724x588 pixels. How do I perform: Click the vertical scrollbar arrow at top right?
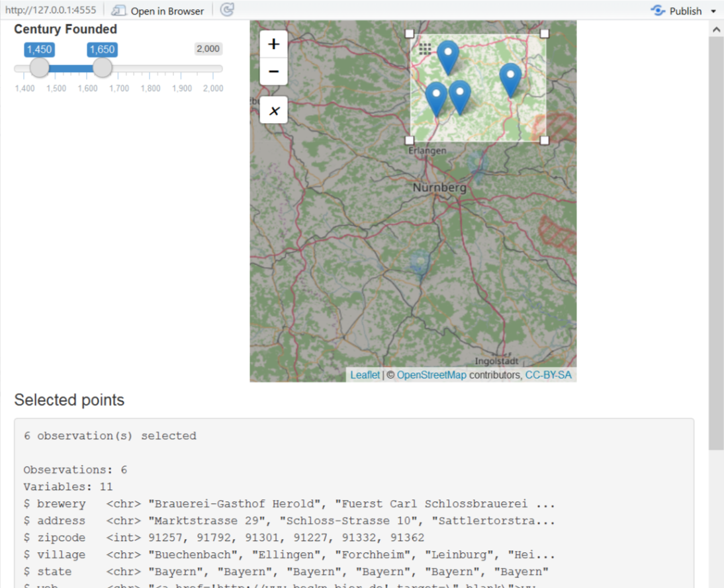click(716, 29)
